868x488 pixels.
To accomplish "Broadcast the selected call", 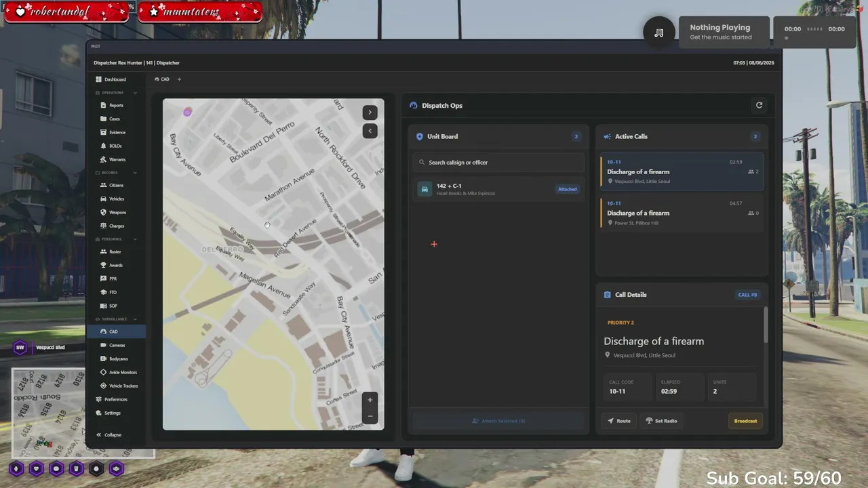I will click(745, 421).
